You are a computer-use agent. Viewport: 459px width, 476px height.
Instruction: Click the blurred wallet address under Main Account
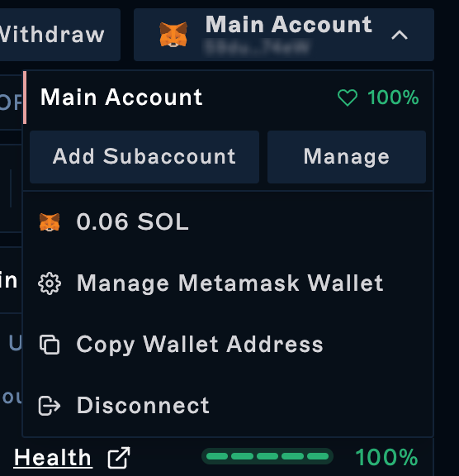click(x=257, y=48)
